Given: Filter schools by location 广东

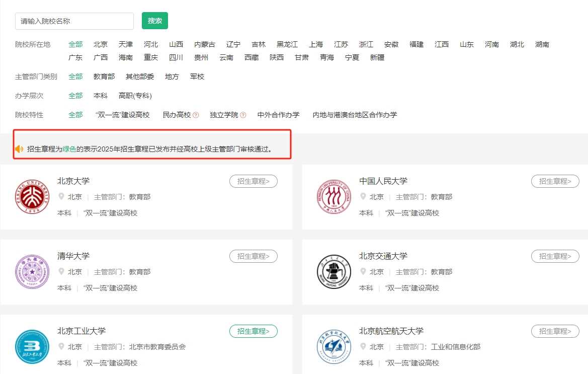Looking at the screenshot, I should [75, 57].
